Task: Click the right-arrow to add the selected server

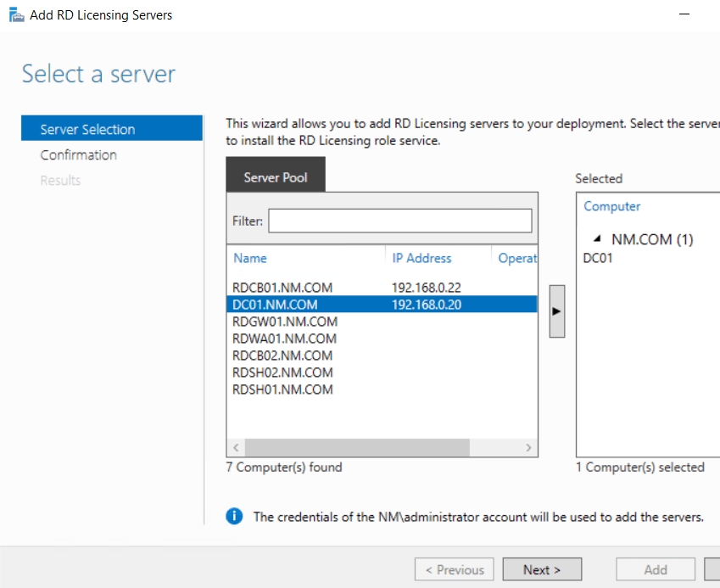Action: click(x=556, y=310)
